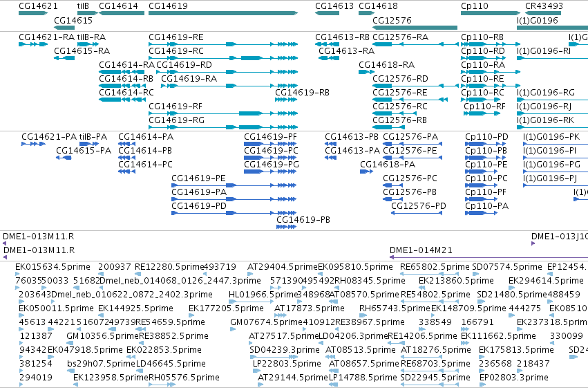588x388 pixels.
Task: Click the tilB-PA protein label
Action: click(93, 137)
